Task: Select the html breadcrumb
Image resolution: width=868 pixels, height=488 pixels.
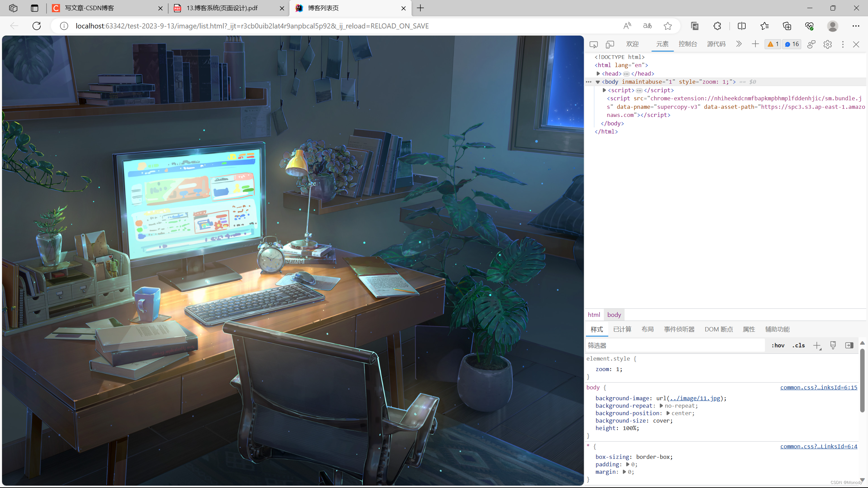Action: pyautogui.click(x=594, y=314)
